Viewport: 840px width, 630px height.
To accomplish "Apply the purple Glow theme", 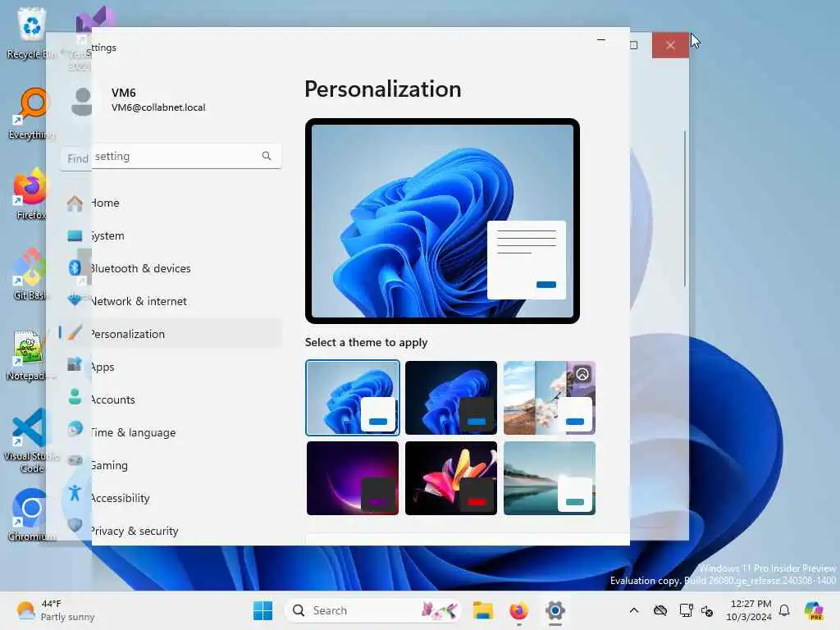I will 353,478.
